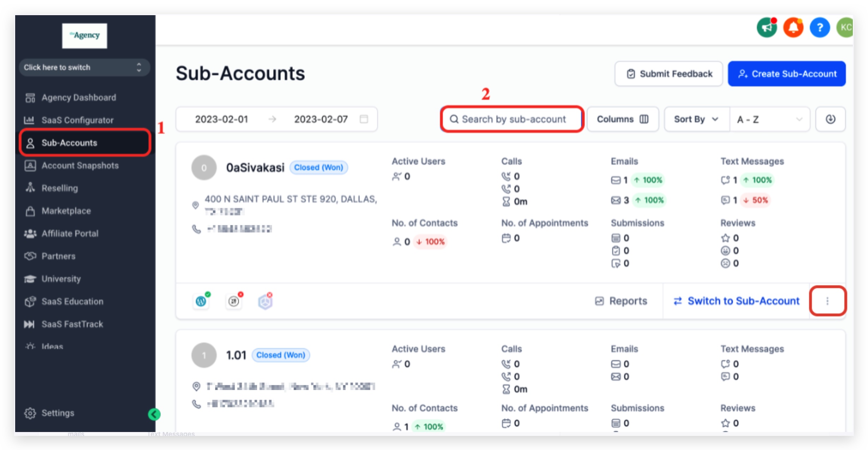The image size is (868, 450).
Task: Click the blue help question icon
Action: point(819,28)
